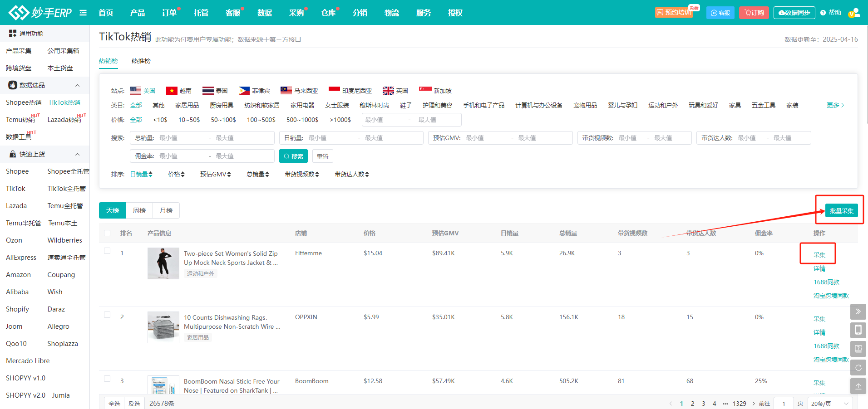This screenshot has width=868, height=409.
Task: Open 详情 for Fitfemme product
Action: coord(819,268)
